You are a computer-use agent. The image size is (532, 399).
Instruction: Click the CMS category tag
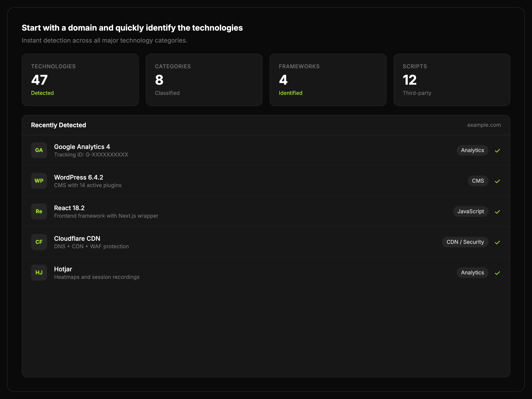pos(478,181)
